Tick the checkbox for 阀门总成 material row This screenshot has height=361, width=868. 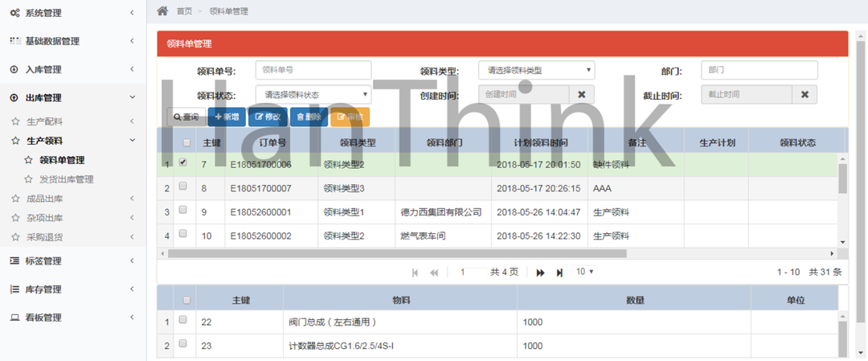click(x=183, y=321)
